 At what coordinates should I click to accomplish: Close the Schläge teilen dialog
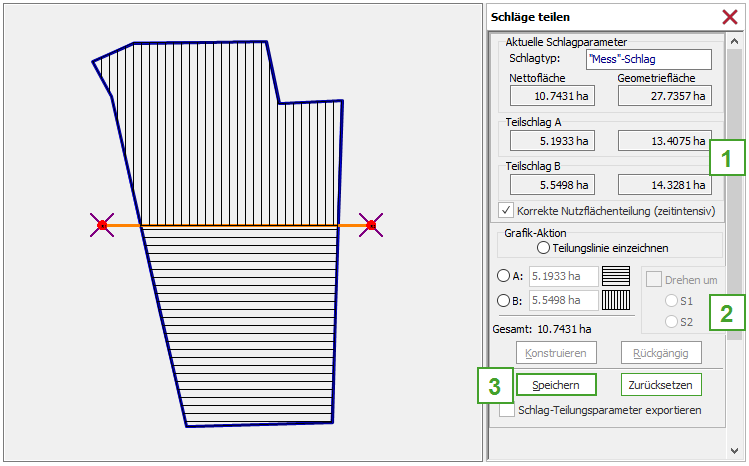[x=730, y=17]
